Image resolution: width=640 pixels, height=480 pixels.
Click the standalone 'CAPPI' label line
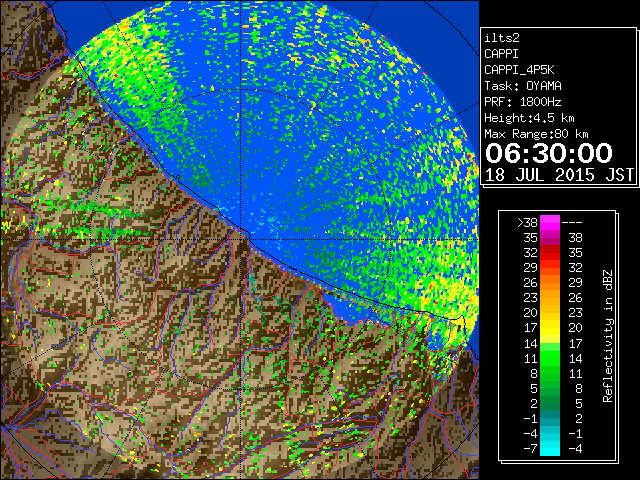[x=501, y=54]
